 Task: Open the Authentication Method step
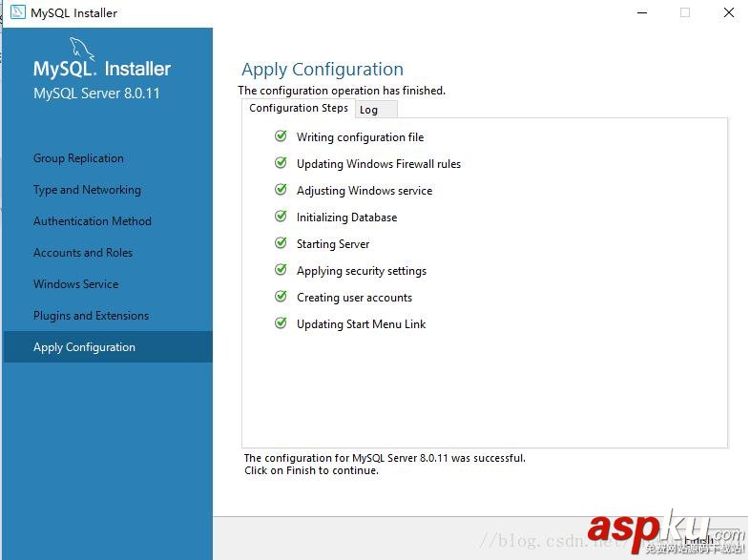(93, 221)
